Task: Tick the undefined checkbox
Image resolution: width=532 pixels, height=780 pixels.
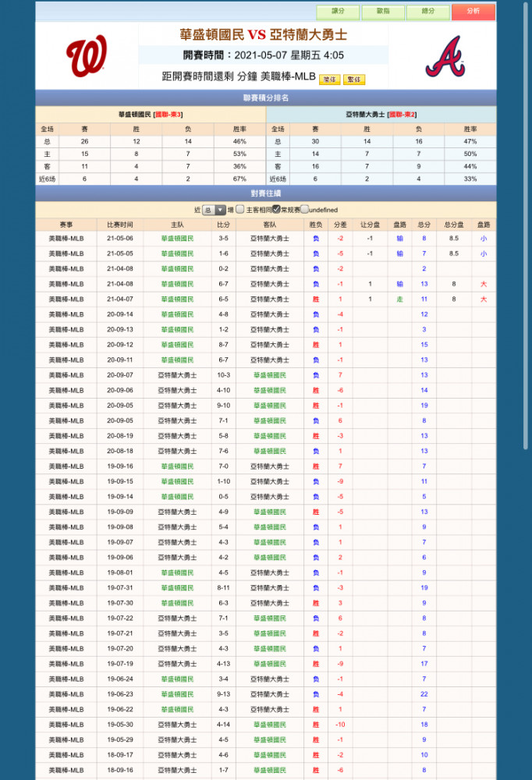Action: 304,209
